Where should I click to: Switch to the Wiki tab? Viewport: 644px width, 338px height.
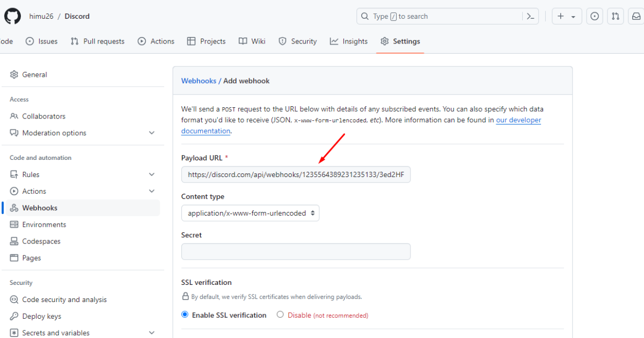(252, 41)
